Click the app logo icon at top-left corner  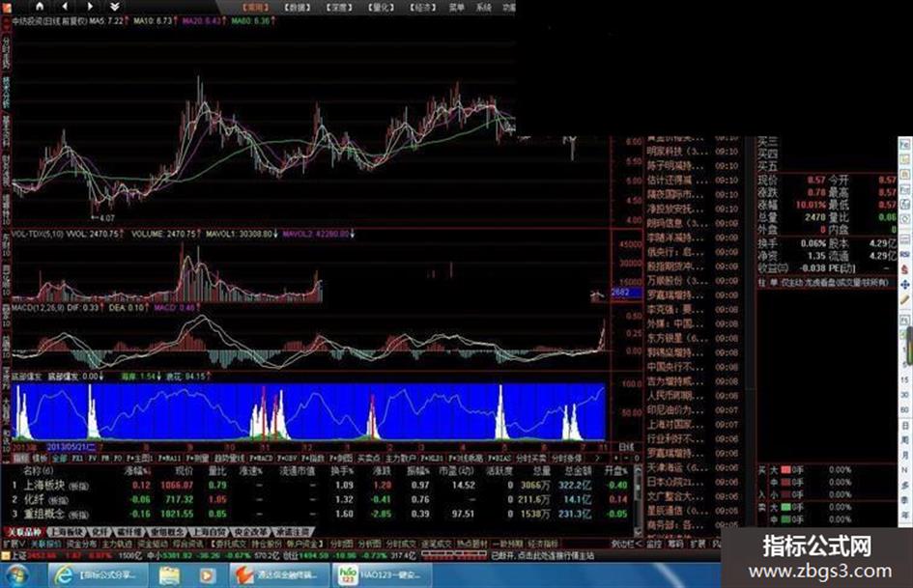coord(5,7)
